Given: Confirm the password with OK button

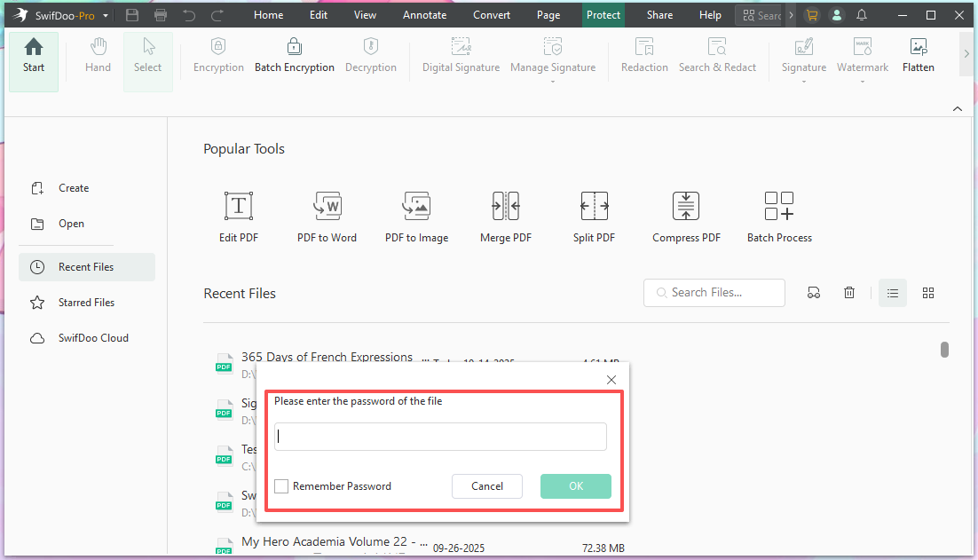Looking at the screenshot, I should pos(575,486).
